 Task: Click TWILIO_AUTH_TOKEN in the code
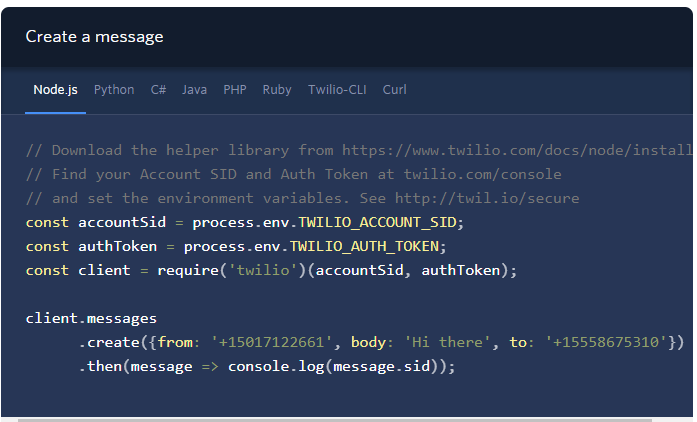pyautogui.click(x=365, y=246)
